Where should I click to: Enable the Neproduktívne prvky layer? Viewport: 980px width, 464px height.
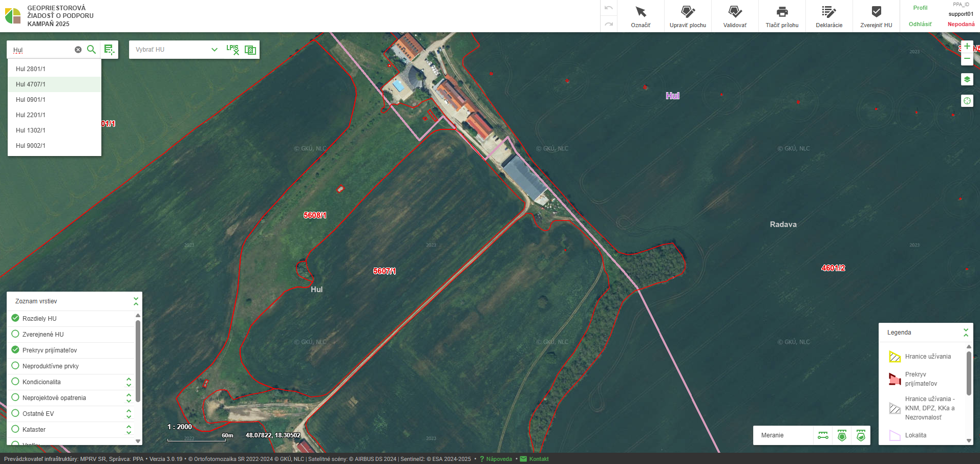click(x=15, y=366)
